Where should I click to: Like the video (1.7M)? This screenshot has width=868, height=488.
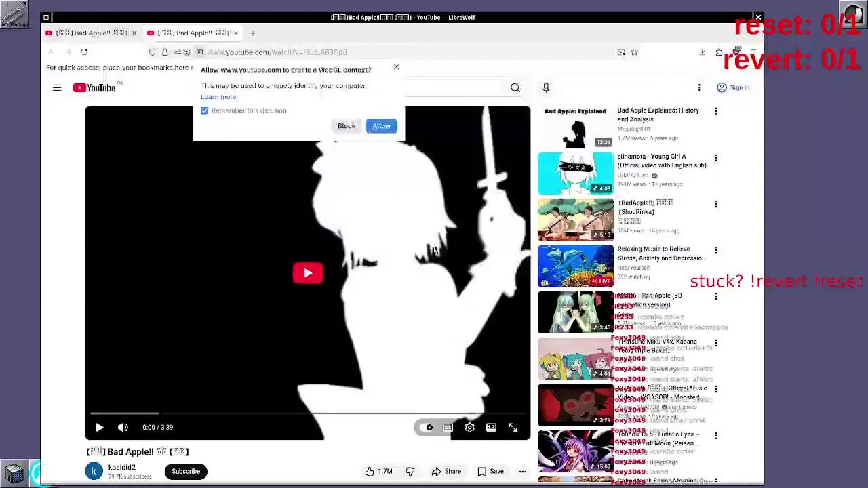[379, 472]
